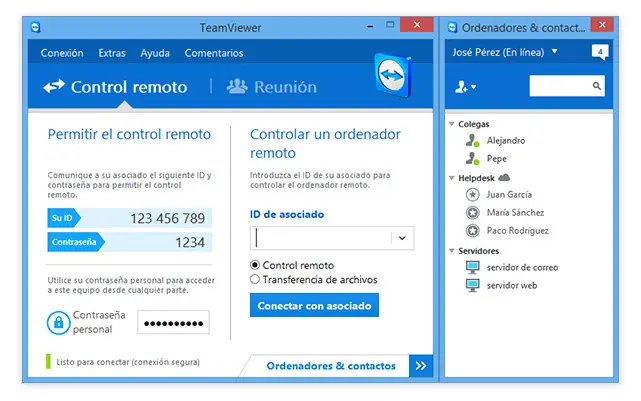Switch to the Control remoto tab
The width and height of the screenshot is (641, 401).
point(116,87)
